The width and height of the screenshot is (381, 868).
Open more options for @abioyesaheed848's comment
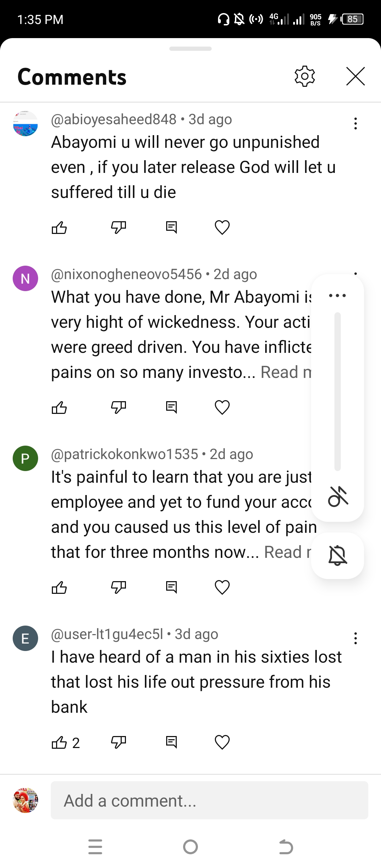(x=356, y=123)
